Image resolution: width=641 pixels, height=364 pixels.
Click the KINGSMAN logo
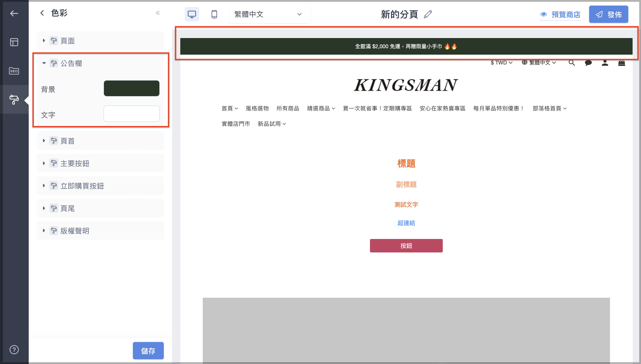(406, 85)
